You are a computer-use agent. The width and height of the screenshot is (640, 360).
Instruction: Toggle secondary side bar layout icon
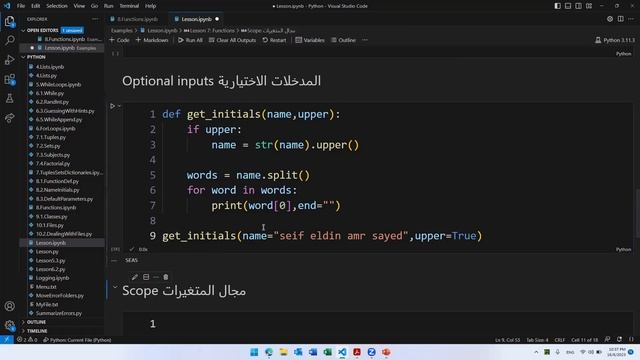click(578, 6)
